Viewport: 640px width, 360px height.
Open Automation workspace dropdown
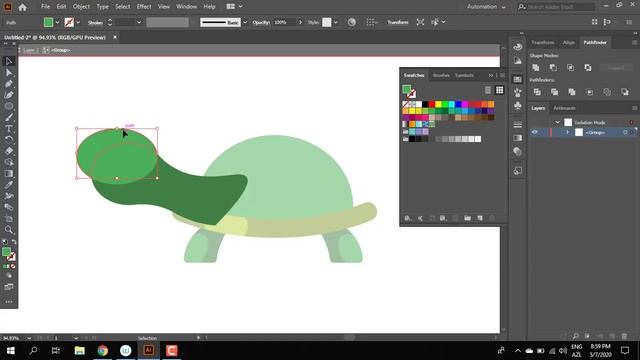tap(486, 7)
